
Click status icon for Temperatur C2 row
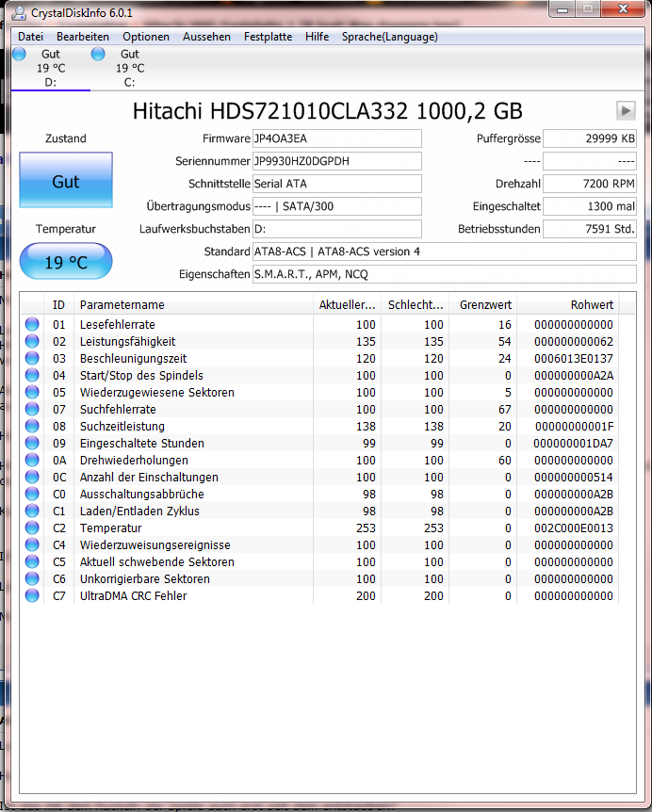coord(32,528)
